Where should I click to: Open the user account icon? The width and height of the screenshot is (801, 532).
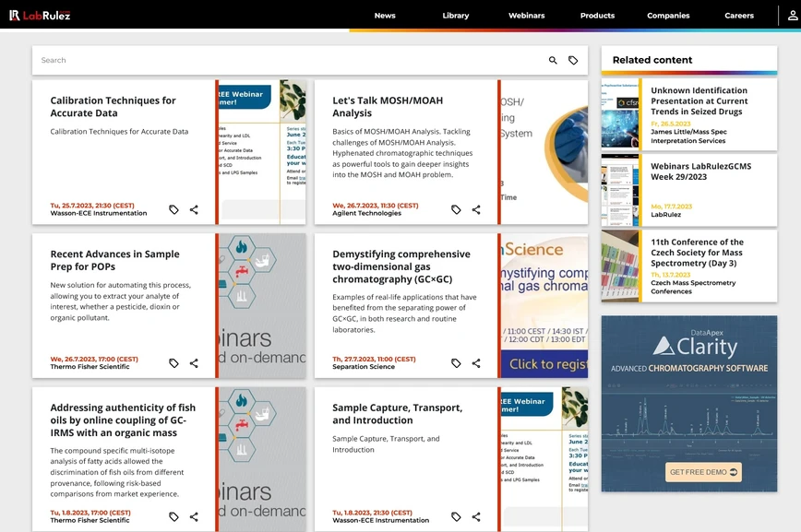click(x=793, y=16)
